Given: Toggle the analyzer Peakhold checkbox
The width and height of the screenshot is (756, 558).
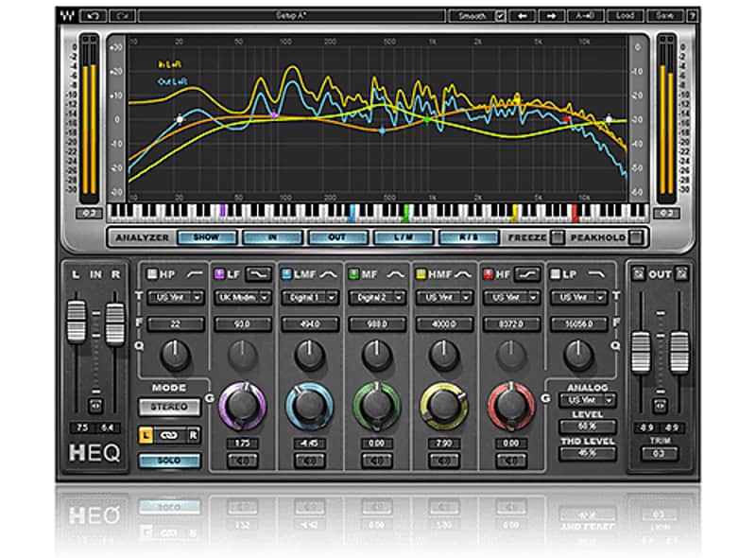Looking at the screenshot, I should click(636, 237).
